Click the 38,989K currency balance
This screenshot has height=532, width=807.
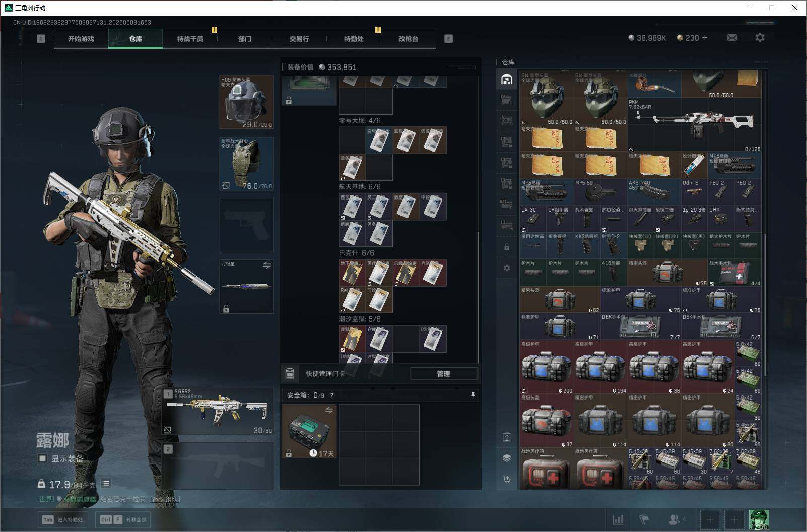tap(647, 38)
